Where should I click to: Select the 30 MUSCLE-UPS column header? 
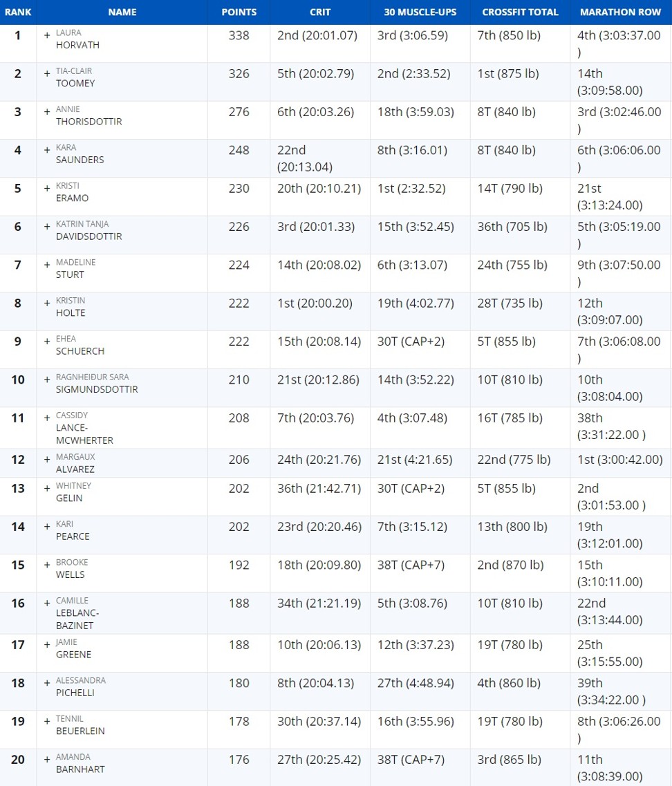click(420, 12)
